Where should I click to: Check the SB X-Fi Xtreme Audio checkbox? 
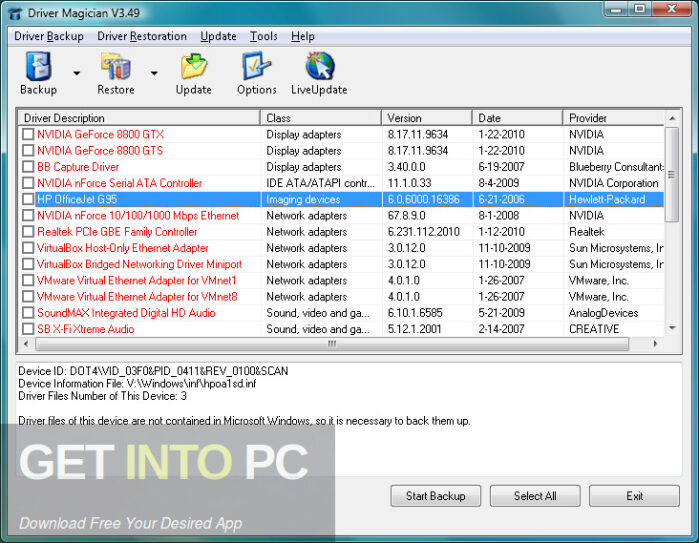(28, 329)
